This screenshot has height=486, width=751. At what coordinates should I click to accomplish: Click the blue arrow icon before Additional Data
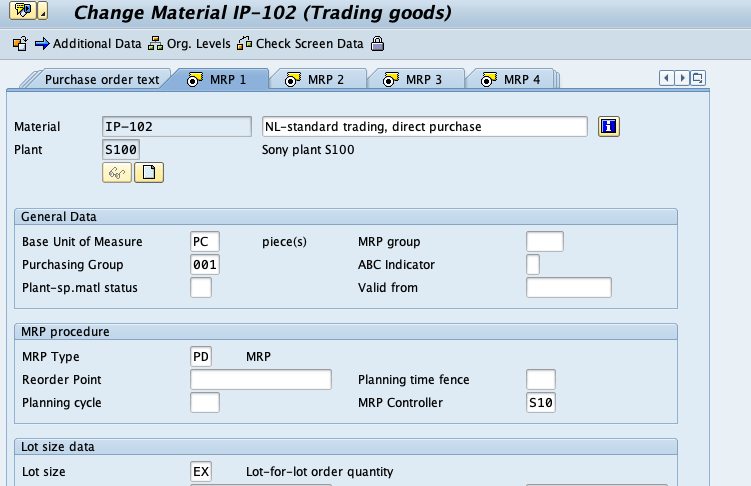pos(42,44)
